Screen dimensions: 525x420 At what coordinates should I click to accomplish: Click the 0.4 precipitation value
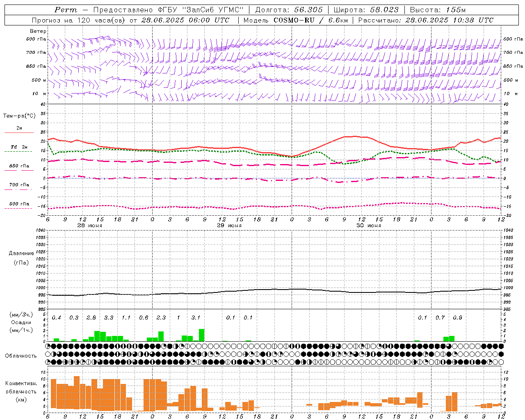tap(57, 318)
